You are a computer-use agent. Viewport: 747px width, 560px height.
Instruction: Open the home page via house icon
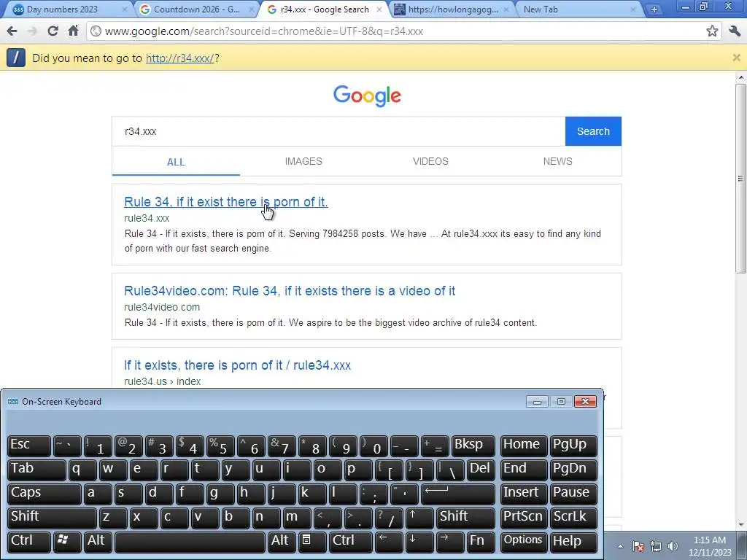73,31
